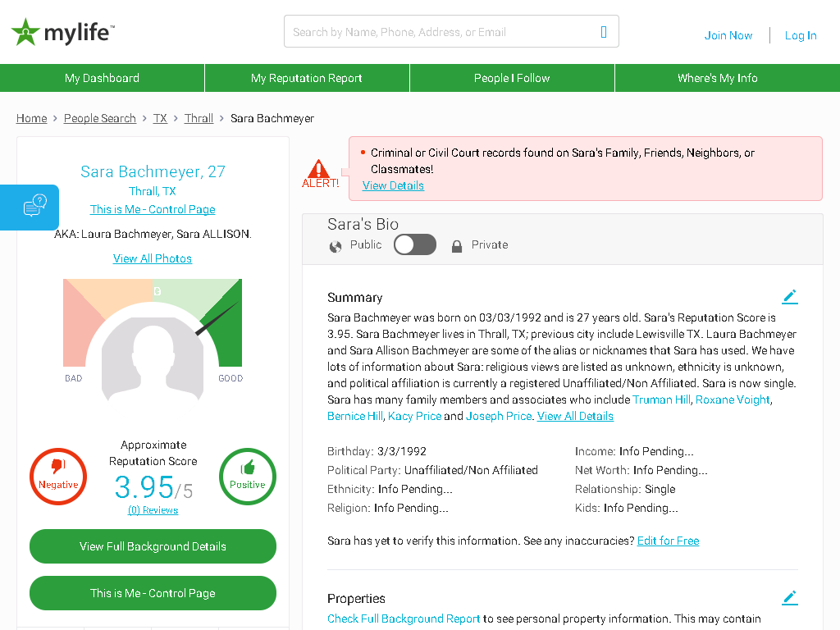Click the Negative thumbs-down circle

pos(58,477)
